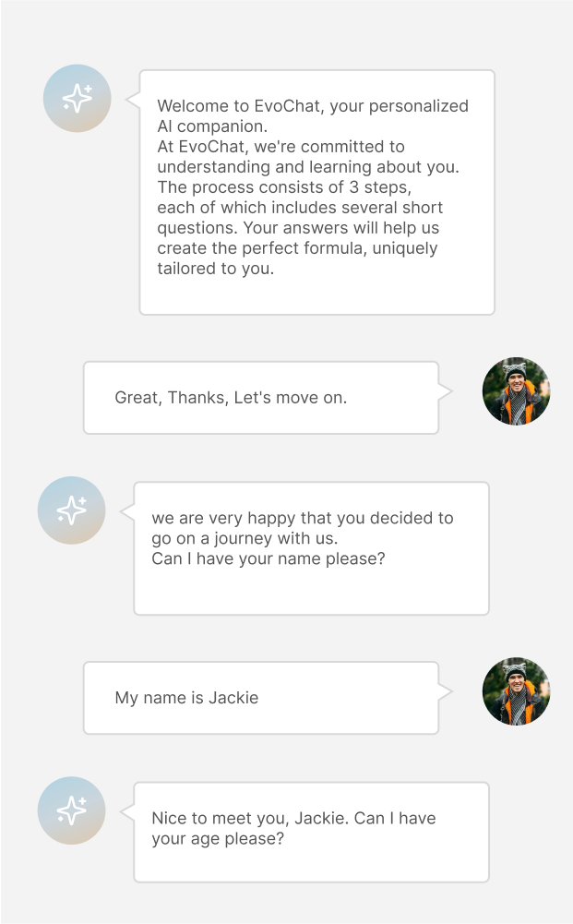Click the pointer tail of the Welcome bubble

point(133,97)
